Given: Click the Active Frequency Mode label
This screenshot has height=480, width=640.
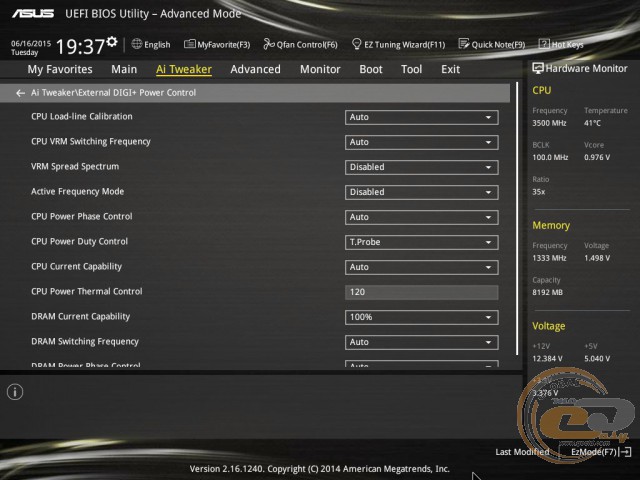Looking at the screenshot, I should pos(78,191).
